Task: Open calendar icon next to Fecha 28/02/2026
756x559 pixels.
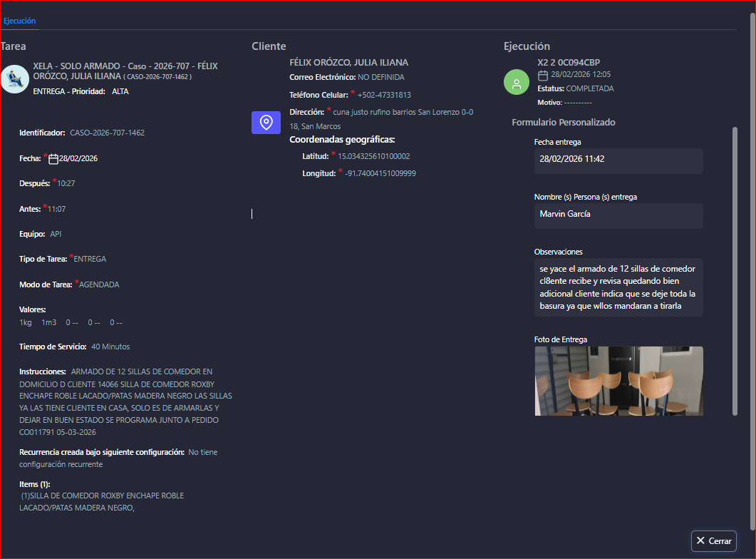Action: pyautogui.click(x=53, y=158)
